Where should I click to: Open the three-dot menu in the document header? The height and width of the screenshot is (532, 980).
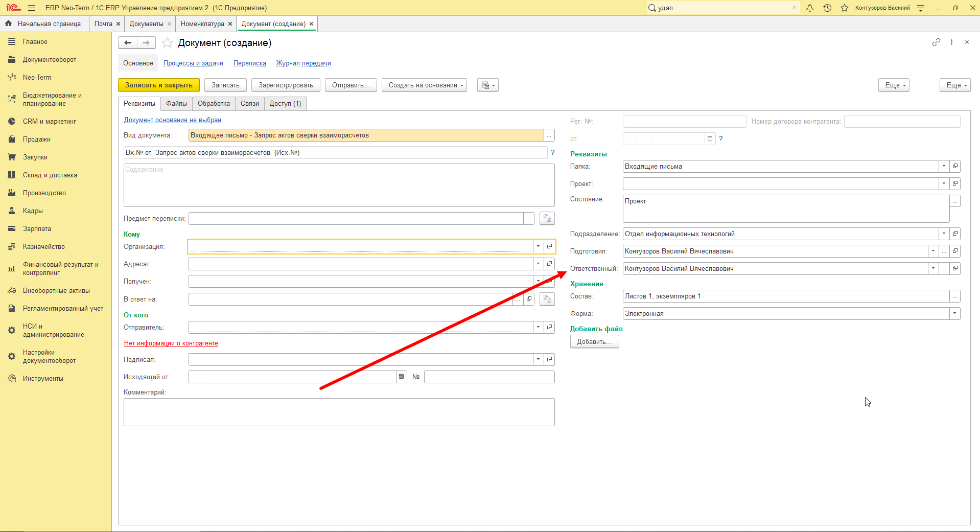951,42
